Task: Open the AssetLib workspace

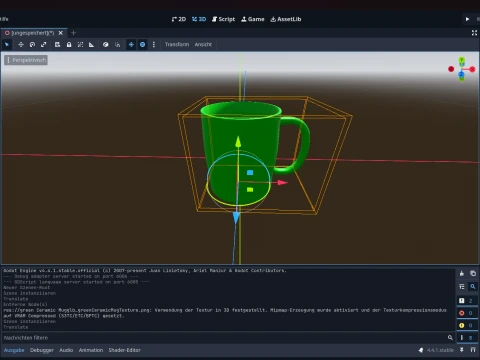Action: pyautogui.click(x=286, y=19)
